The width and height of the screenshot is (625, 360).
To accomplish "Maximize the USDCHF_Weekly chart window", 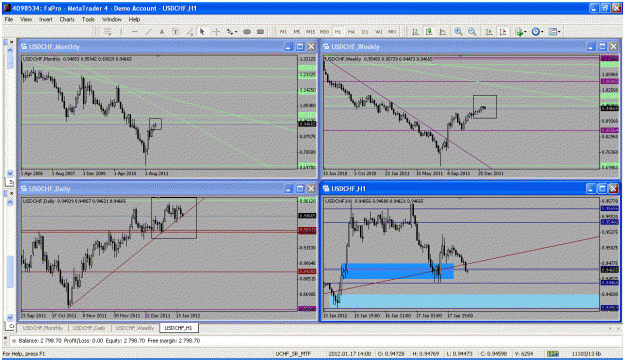I will click(602, 47).
